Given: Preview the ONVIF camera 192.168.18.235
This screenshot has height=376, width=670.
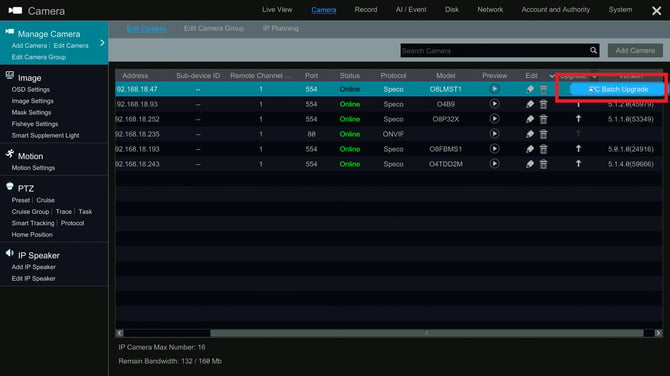Looking at the screenshot, I should click(x=494, y=134).
